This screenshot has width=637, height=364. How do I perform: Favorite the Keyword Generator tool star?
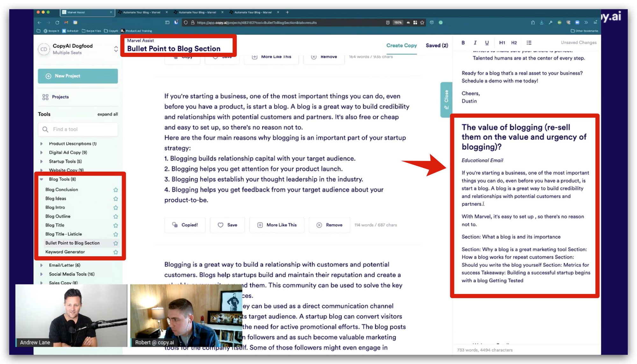point(116,252)
